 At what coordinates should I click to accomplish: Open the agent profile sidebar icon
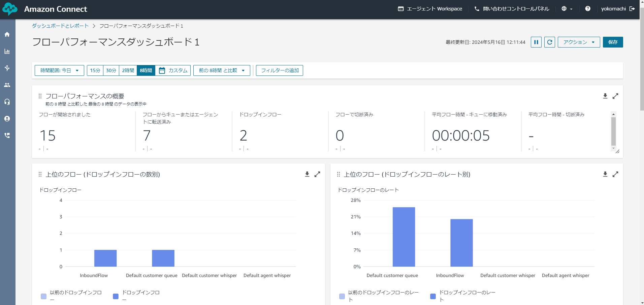click(x=7, y=119)
